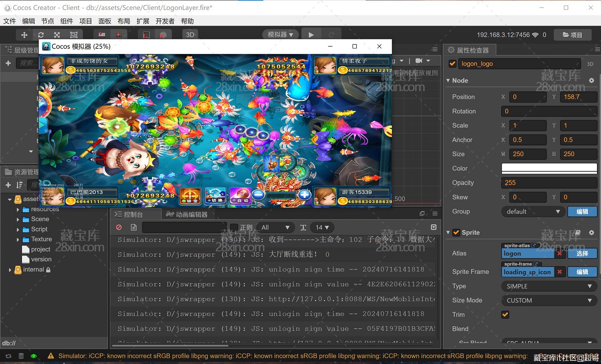Image resolution: width=601 pixels, height=364 pixels.
Task: Click 编辑 button for Sprite Frame
Action: coord(582,272)
